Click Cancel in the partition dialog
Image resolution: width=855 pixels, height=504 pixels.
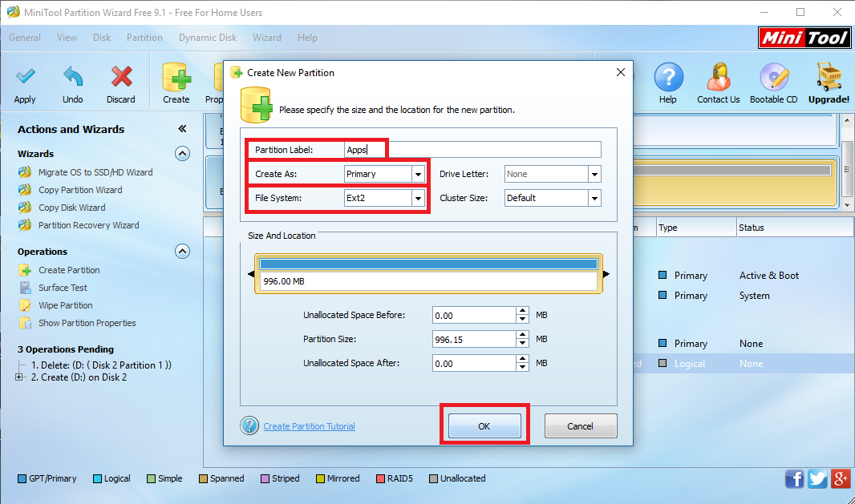pos(580,426)
